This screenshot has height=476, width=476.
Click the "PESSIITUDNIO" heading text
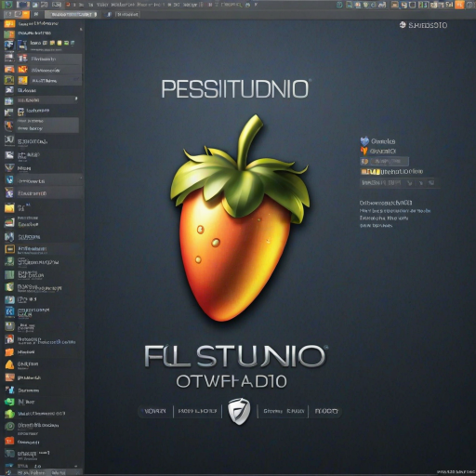click(235, 89)
